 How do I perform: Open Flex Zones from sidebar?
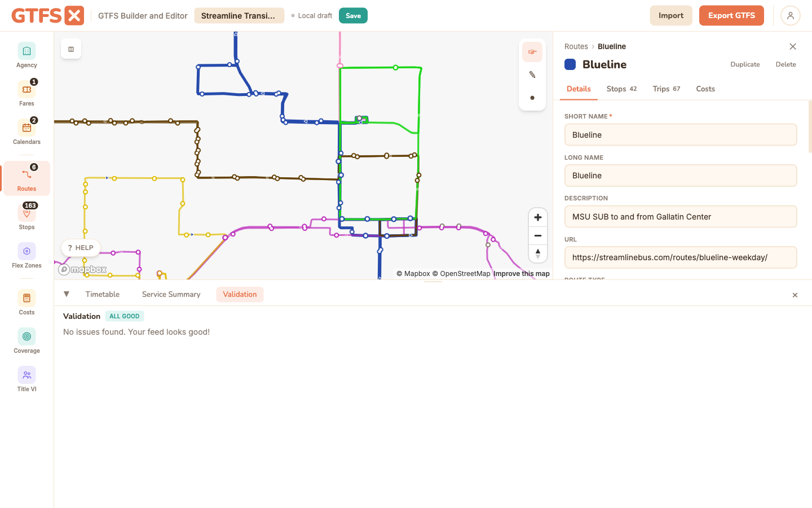(x=27, y=256)
